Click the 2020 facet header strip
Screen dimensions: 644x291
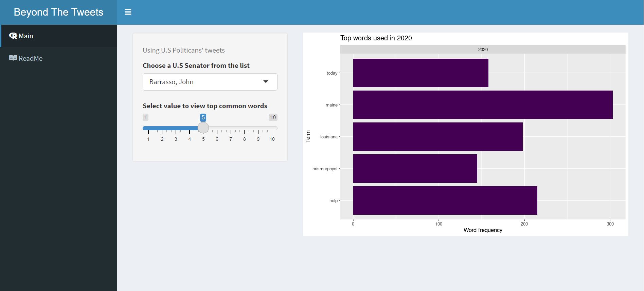(x=483, y=50)
